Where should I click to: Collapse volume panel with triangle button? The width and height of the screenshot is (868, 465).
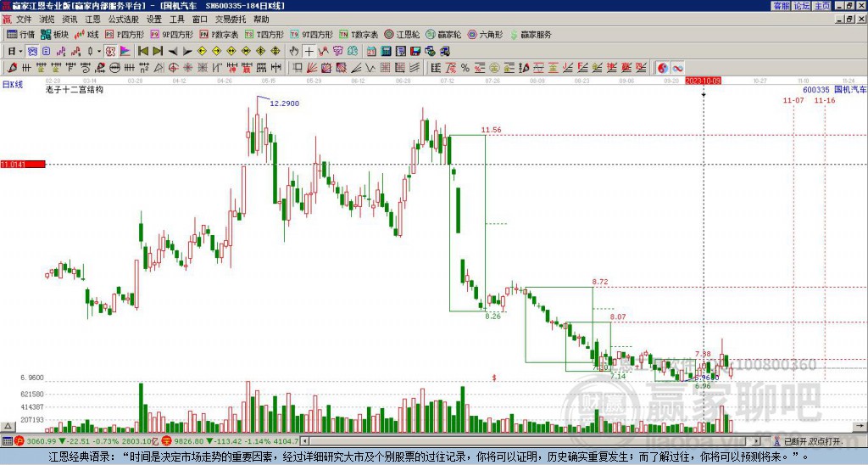[7, 426]
